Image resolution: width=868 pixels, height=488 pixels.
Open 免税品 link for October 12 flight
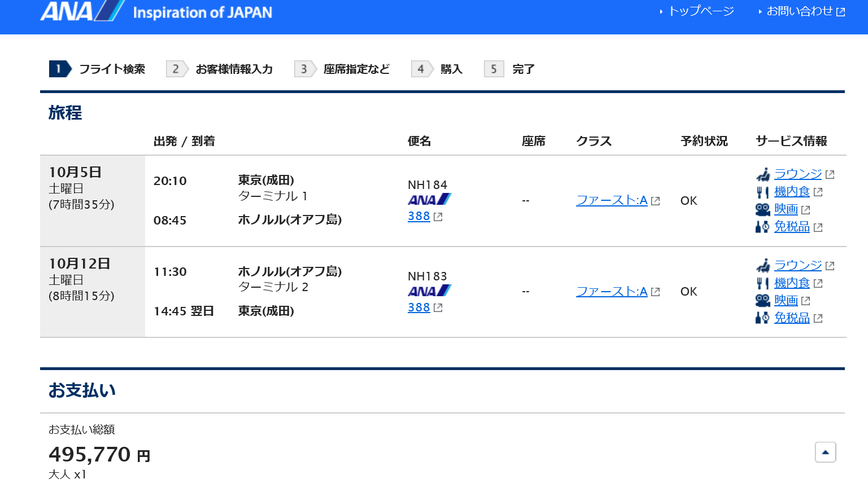coord(792,318)
